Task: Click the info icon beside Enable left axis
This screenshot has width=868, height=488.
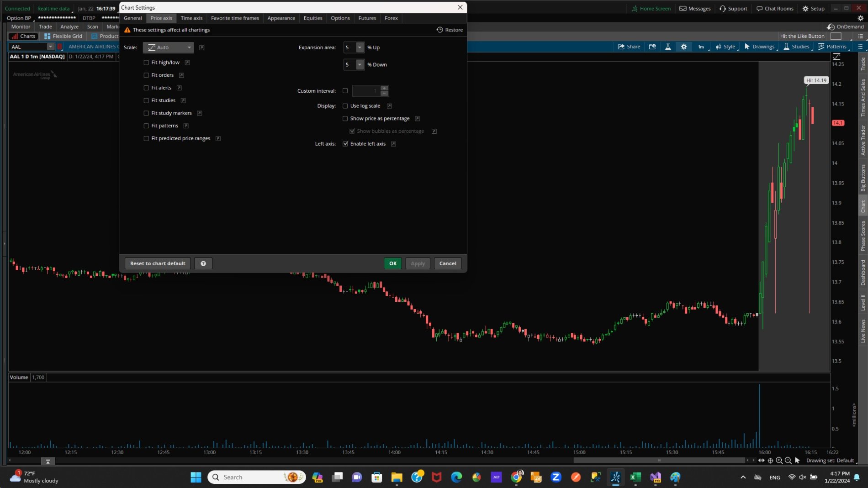Action: pyautogui.click(x=393, y=144)
